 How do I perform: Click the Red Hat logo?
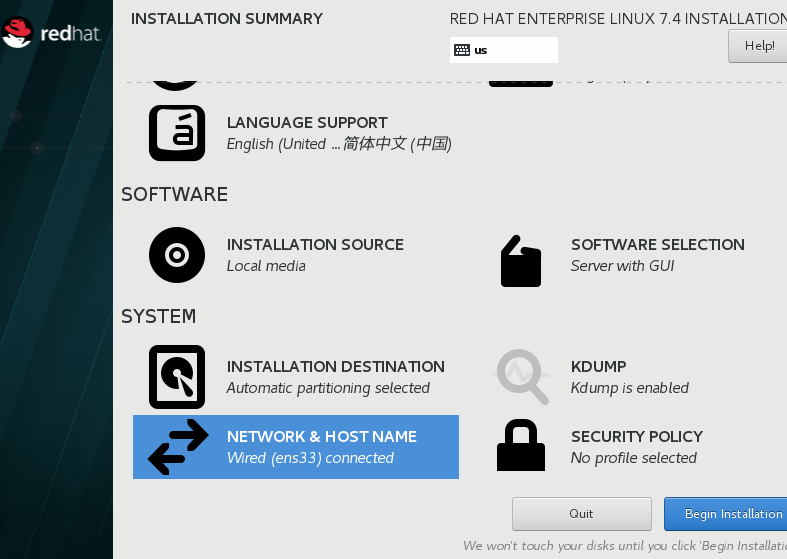[51, 33]
